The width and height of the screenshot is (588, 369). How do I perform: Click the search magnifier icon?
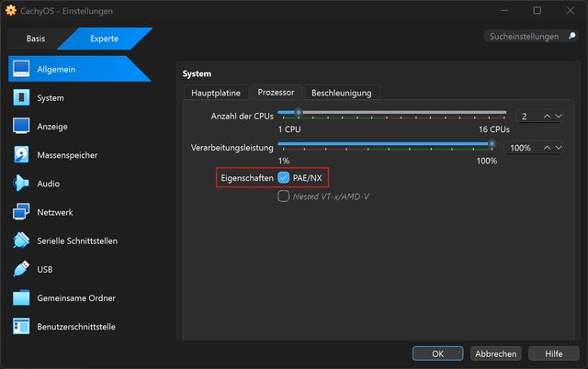572,36
